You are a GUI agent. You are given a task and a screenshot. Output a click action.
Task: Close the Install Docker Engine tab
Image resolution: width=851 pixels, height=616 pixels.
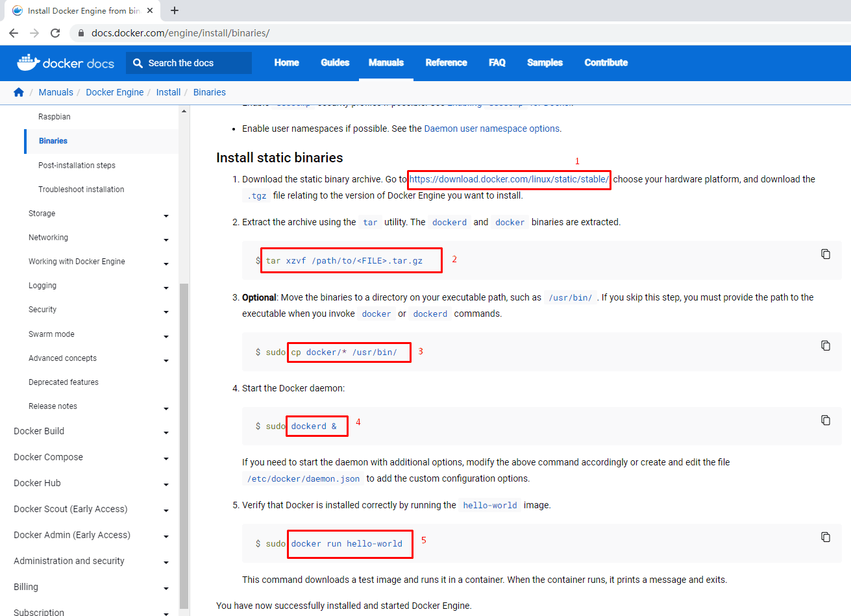pos(150,10)
